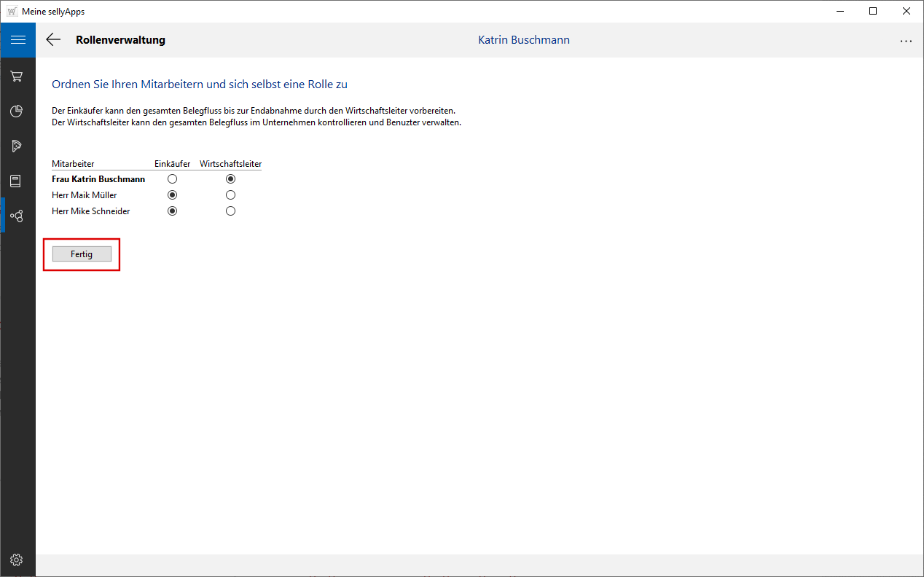Select Wirtschaftsleiter for Katrin Buschmann
924x577 pixels.
coord(231,179)
